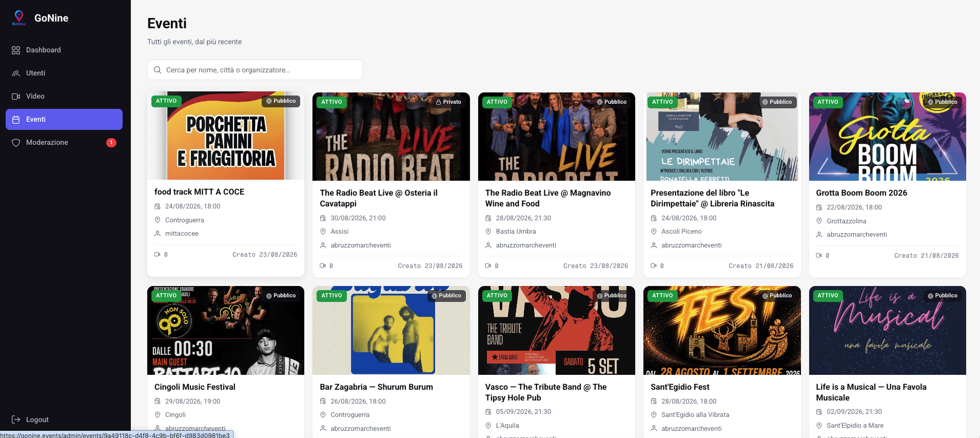Click the Pubblico badge on Magnavino card
The image size is (980, 438).
[x=612, y=102]
